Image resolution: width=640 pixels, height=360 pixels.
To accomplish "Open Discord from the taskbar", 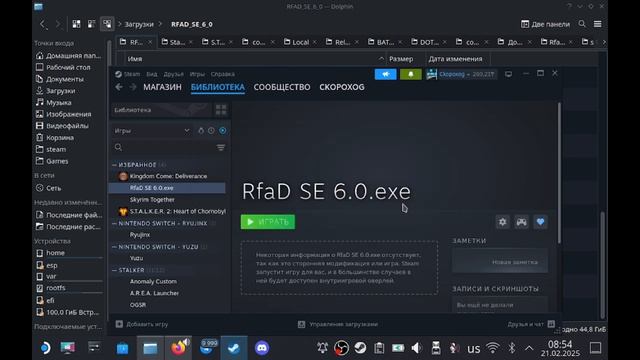I will pos(262,348).
